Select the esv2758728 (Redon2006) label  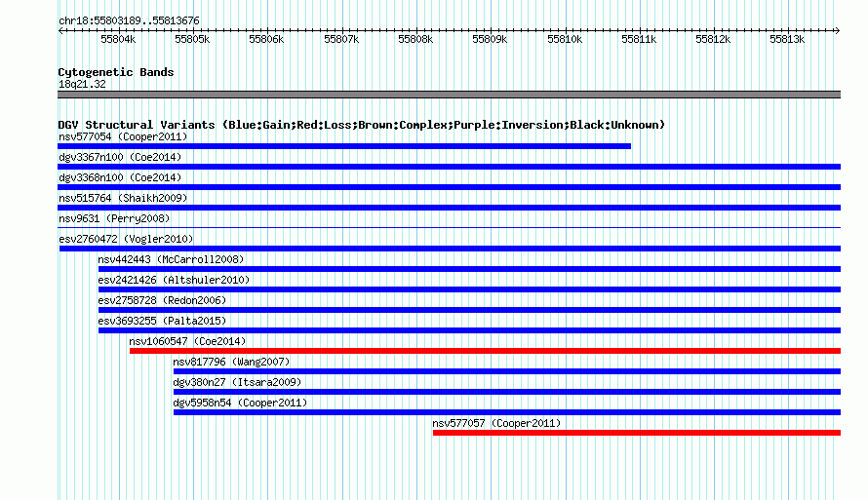162,300
